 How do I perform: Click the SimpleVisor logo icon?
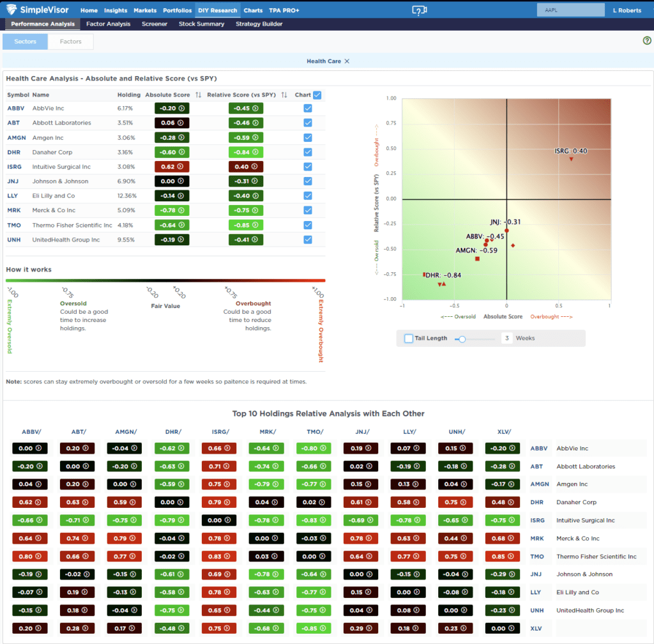click(x=11, y=10)
